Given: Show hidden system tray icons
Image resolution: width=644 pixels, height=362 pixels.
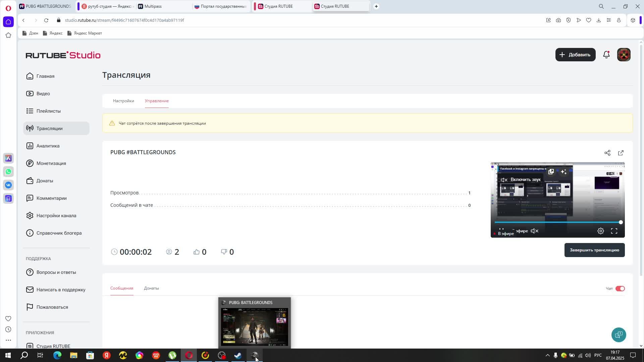Looking at the screenshot, I should [547, 355].
